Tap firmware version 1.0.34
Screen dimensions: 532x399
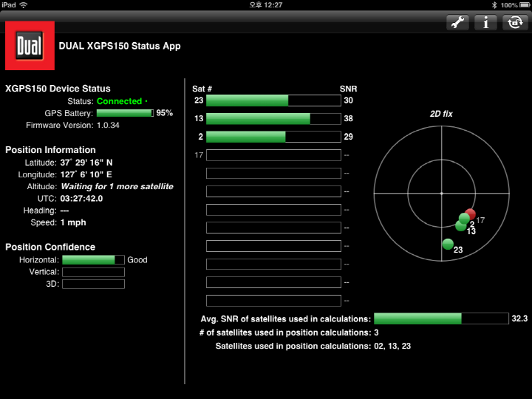108,125
